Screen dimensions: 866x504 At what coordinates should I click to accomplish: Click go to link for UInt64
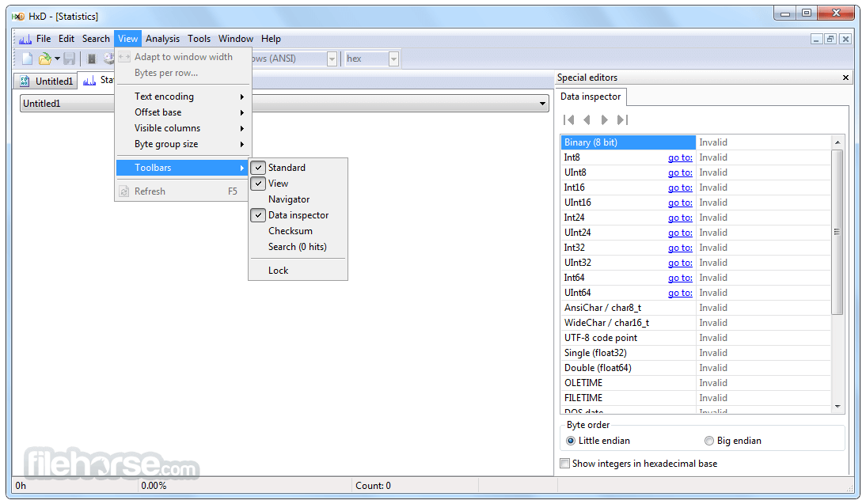[680, 293]
